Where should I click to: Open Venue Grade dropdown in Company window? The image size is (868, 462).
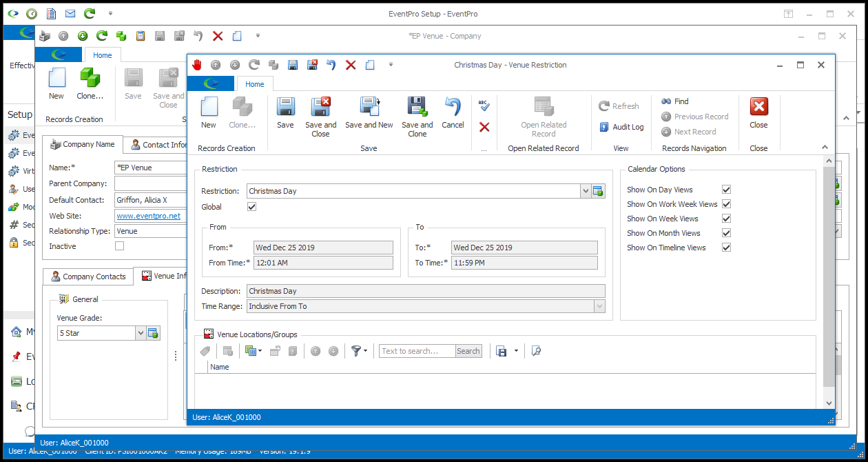click(141, 333)
